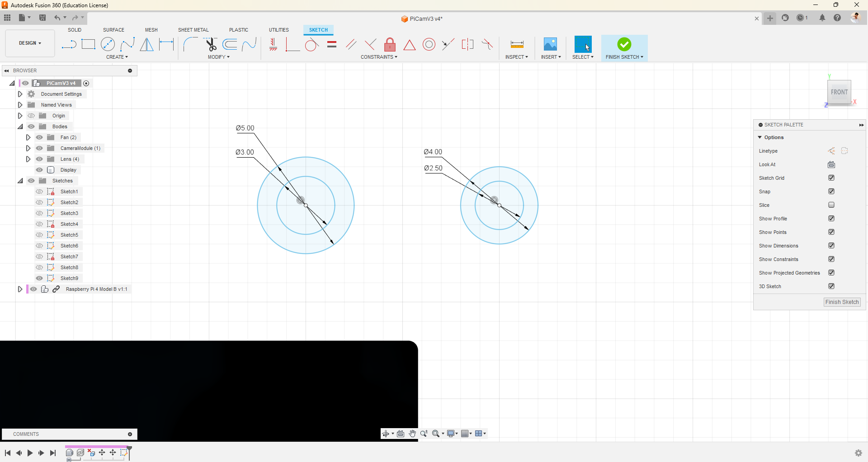868x462 pixels.
Task: Select the Raspberry Pi 4 Model B component
Action: 97,289
